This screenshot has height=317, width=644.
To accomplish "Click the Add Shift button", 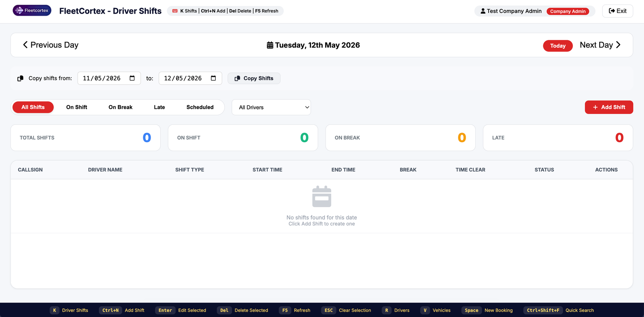I will 609,107.
